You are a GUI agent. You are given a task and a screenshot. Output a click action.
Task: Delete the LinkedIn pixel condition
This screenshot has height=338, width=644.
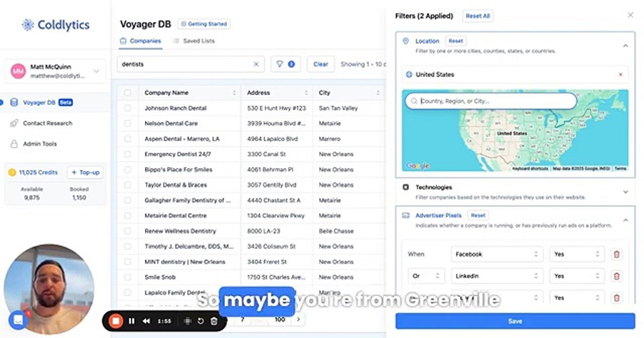[617, 276]
